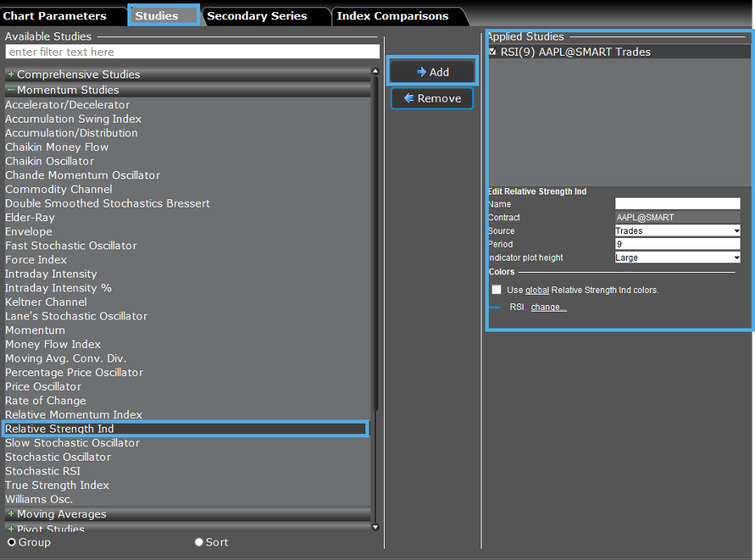This screenshot has height=560, width=755.
Task: Click the Add arrow button
Action: (x=432, y=72)
